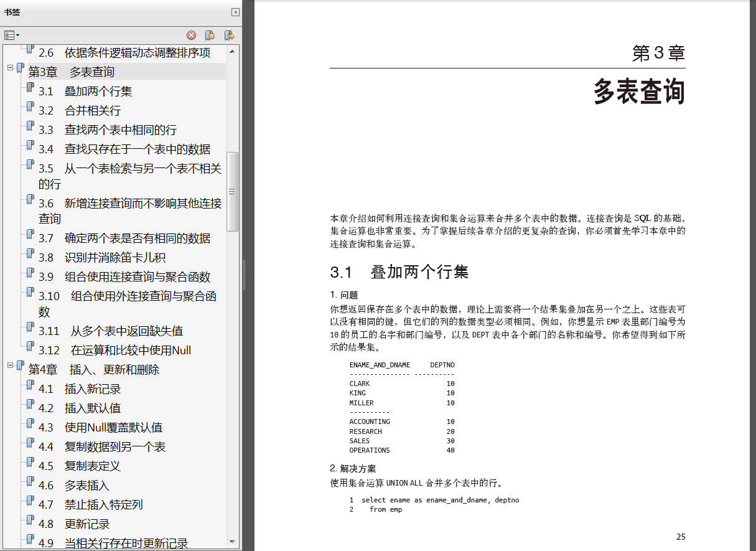Open bookmark 3.4 查找只存在于一个表中的数据
The height and width of the screenshot is (551, 756).
click(124, 149)
